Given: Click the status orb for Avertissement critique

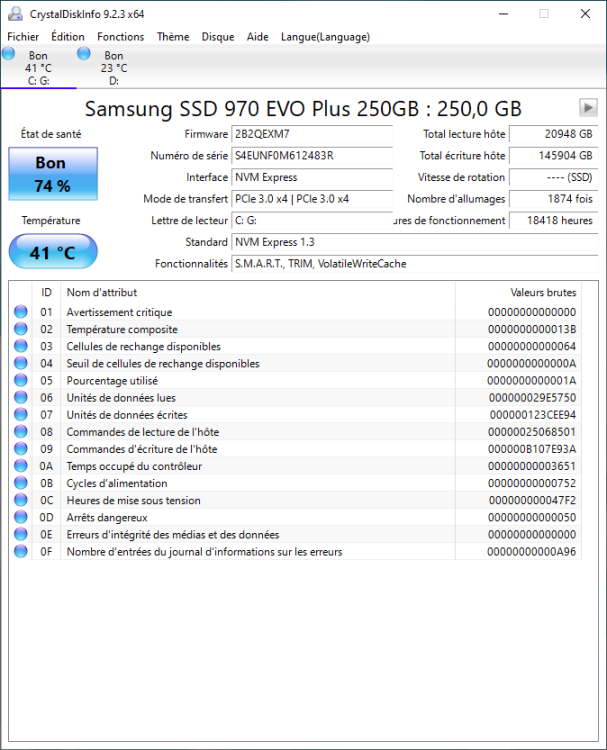Looking at the screenshot, I should coord(21,312).
